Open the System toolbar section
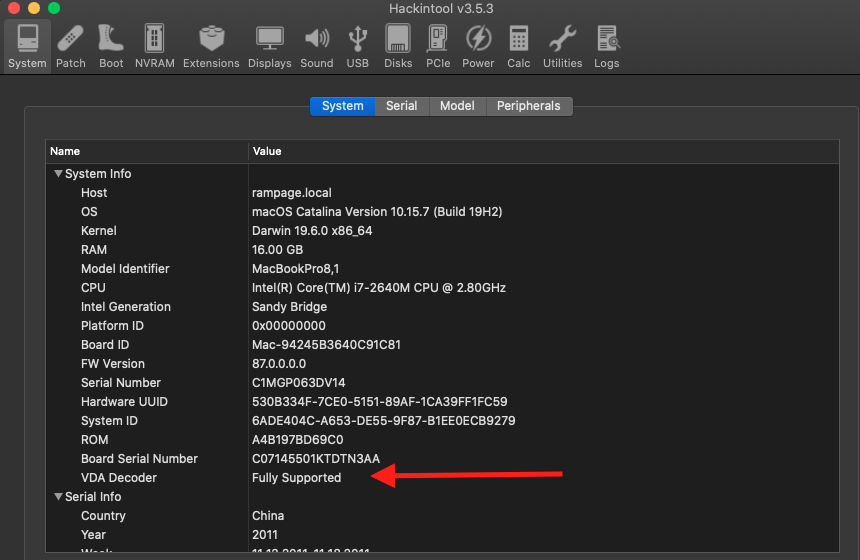The width and height of the screenshot is (860, 560). [x=27, y=47]
